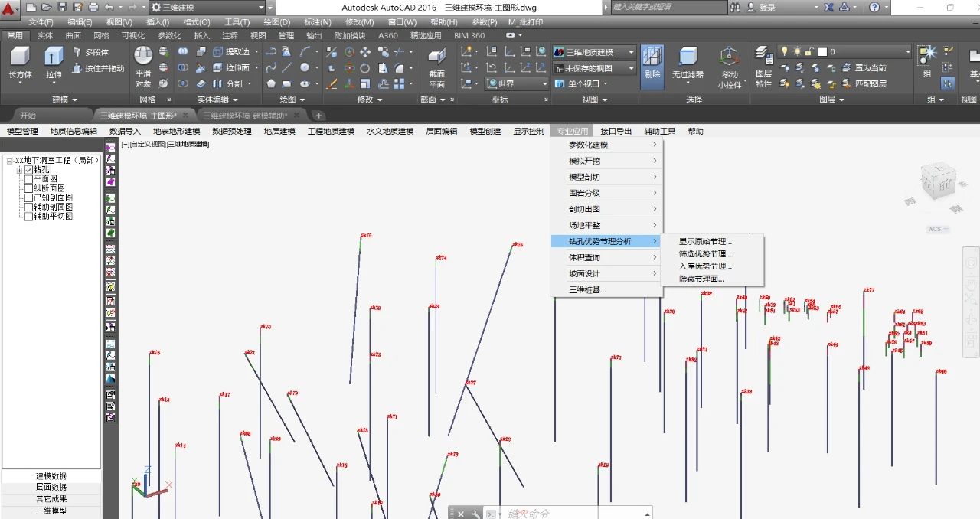This screenshot has height=519, width=980.
Task: Check the 已知剖面图 checkbox
Action: 28,198
